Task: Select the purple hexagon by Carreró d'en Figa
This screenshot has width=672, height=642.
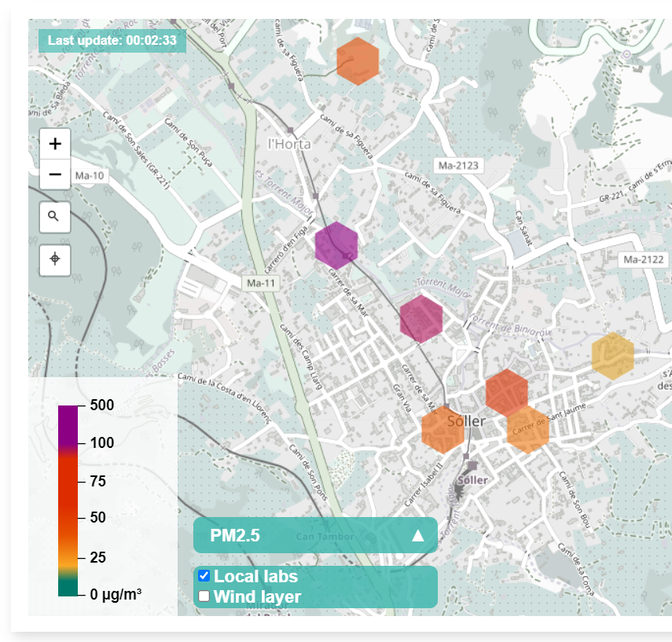Action: pyautogui.click(x=336, y=246)
